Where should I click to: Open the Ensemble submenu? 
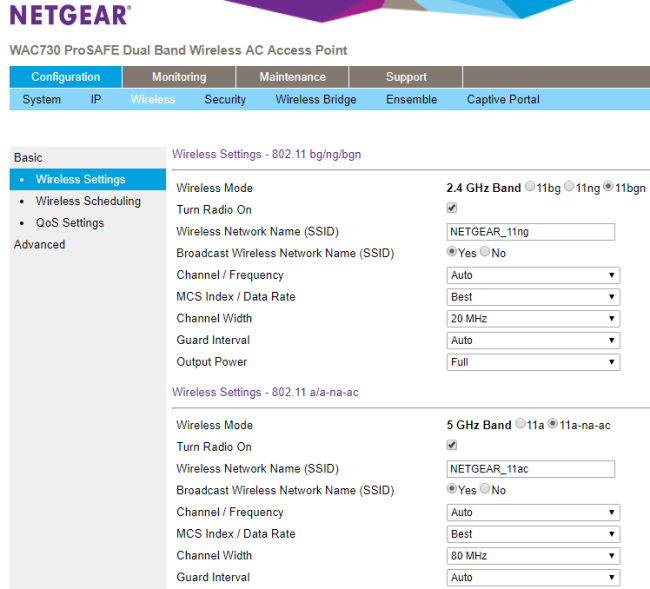pos(411,99)
